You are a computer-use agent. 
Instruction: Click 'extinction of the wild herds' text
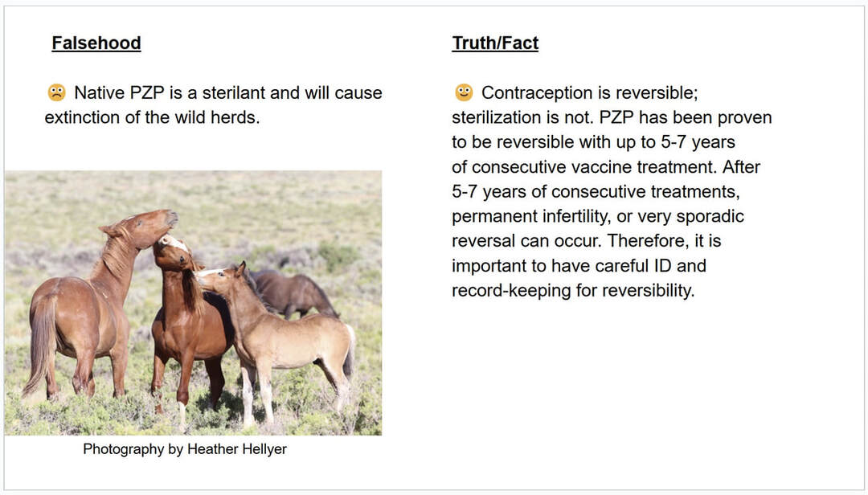point(152,117)
